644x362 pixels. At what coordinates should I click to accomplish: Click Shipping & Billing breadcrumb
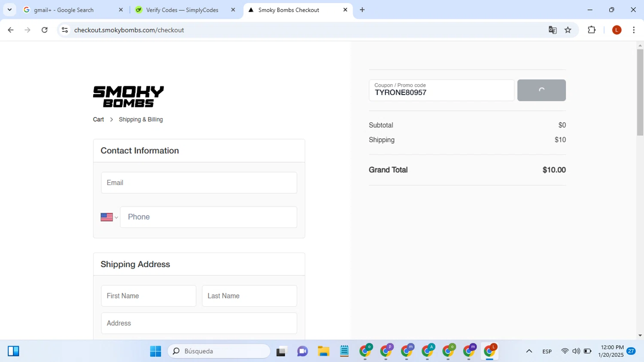click(x=141, y=119)
